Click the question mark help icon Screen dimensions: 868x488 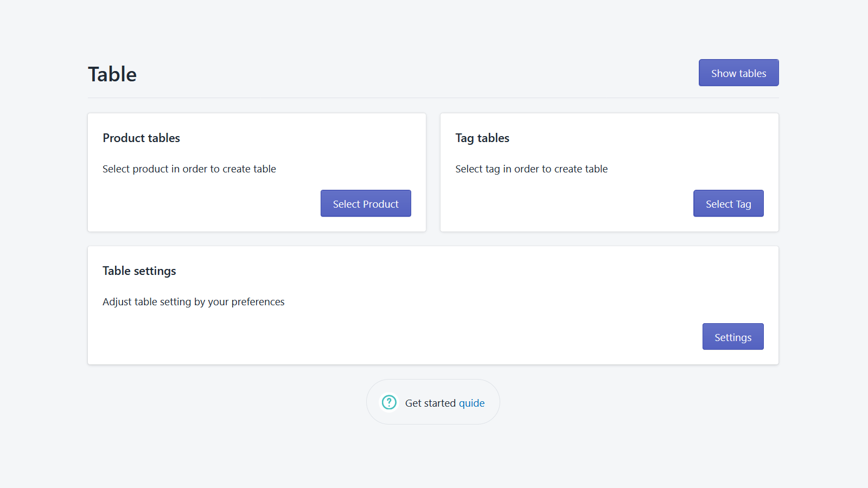[x=389, y=402]
